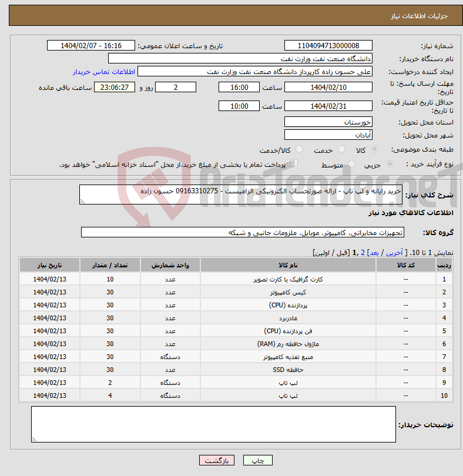Image resolution: width=463 pixels, height=476 pixels.
Task: Click the request creator name field
Action: pyautogui.click(x=255, y=72)
